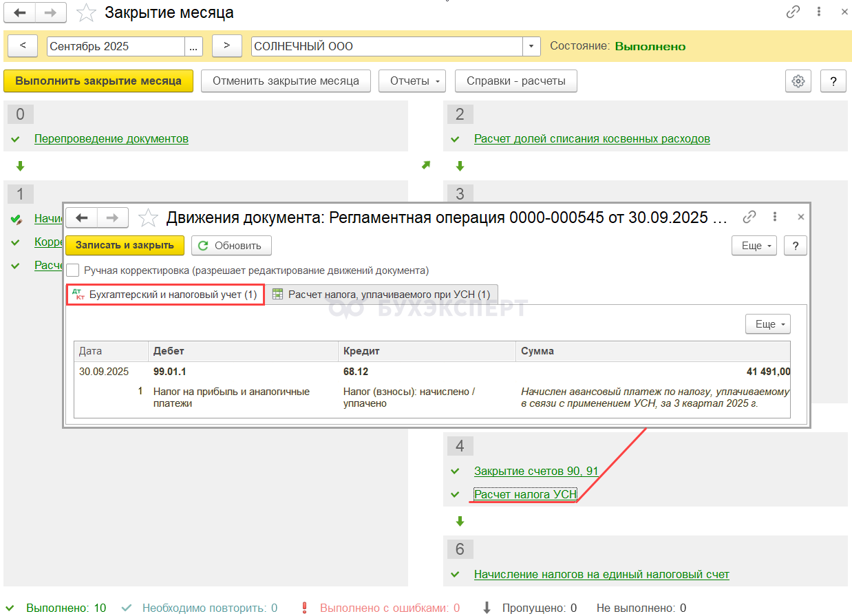
Task: Click the favorites star beside Закрытие месяца
Action: pos(86,12)
